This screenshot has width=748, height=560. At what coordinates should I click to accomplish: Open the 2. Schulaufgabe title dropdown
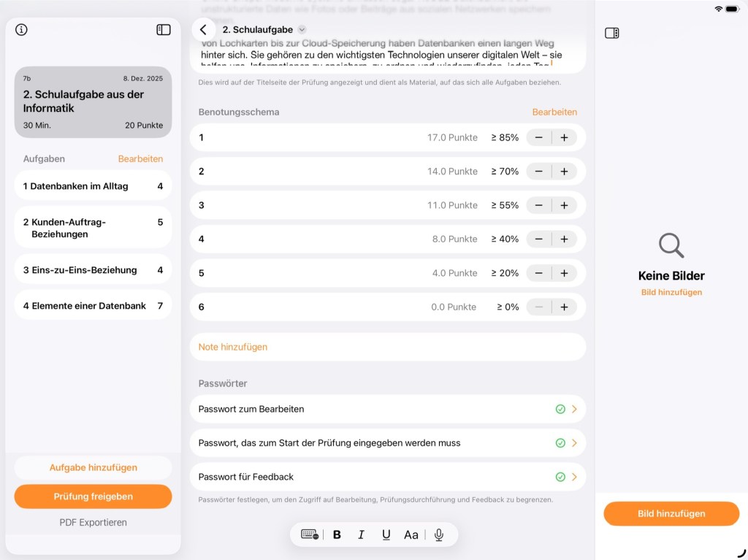pos(302,30)
